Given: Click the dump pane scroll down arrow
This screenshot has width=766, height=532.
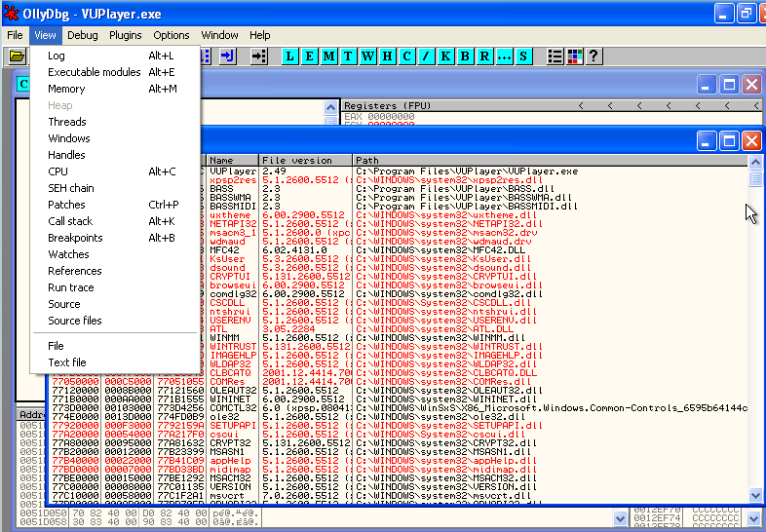Looking at the screenshot, I should (620, 518).
